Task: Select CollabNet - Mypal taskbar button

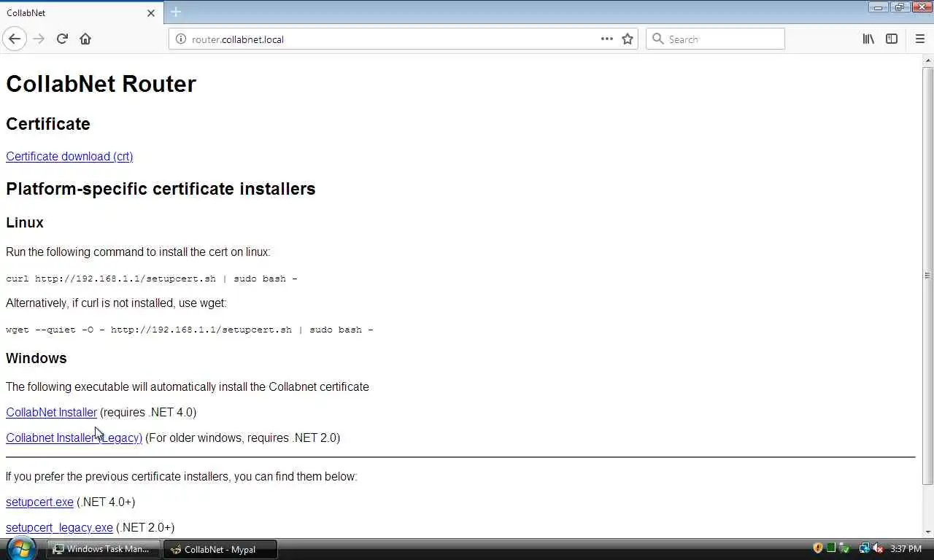Action: 220,549
